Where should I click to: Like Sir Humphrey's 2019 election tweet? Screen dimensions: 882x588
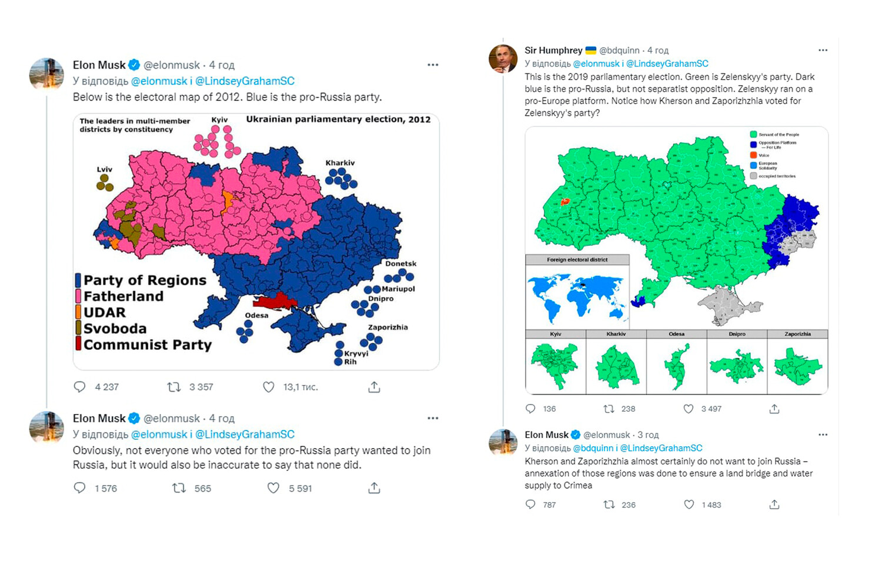click(689, 409)
